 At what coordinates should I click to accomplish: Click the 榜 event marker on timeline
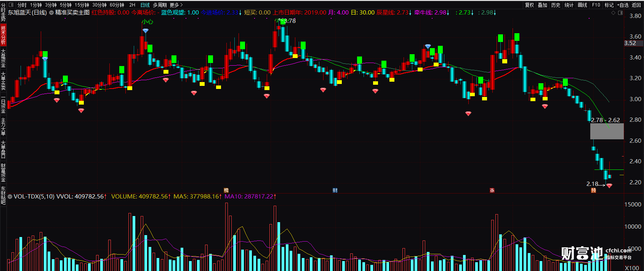tap(226, 190)
